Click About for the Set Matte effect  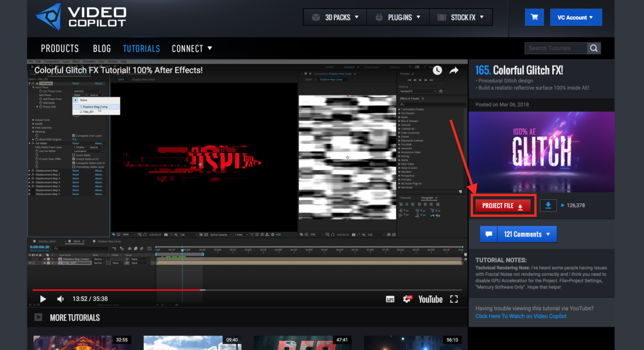click(99, 143)
